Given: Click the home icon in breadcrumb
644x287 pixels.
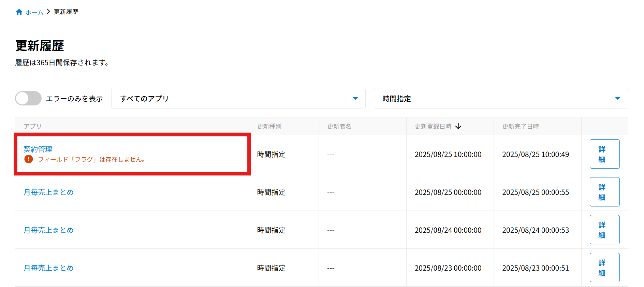Looking at the screenshot, I should click(x=19, y=12).
